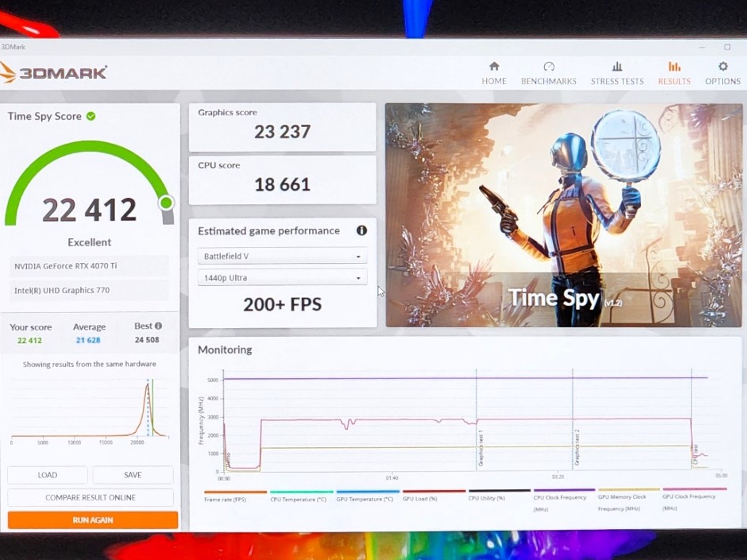This screenshot has width=747, height=560.
Task: Open the Options gear icon
Action: point(723,66)
